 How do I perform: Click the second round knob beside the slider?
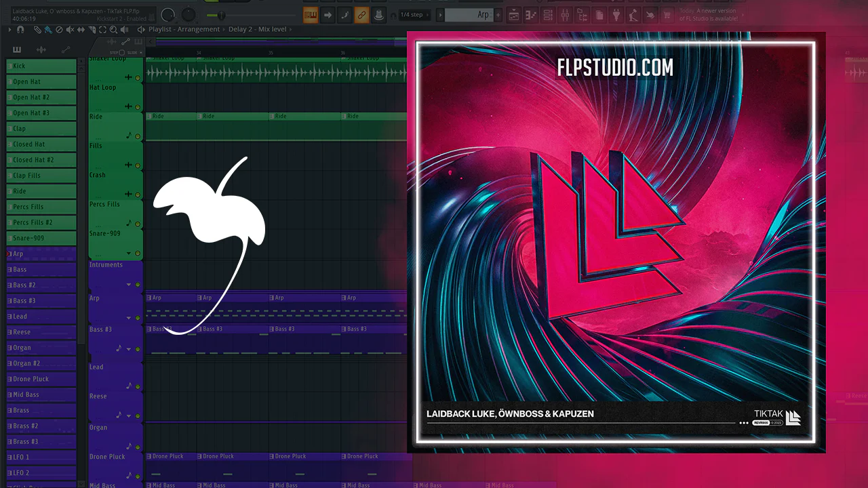pyautogui.click(x=189, y=14)
